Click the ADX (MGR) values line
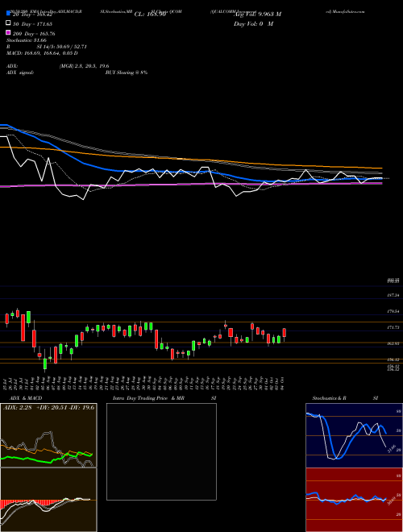 point(84,66)
